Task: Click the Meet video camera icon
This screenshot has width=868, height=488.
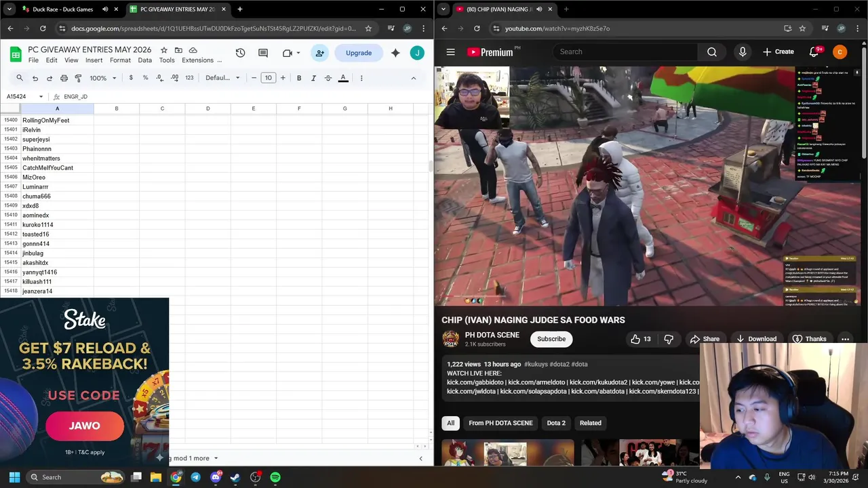Action: [x=287, y=53]
